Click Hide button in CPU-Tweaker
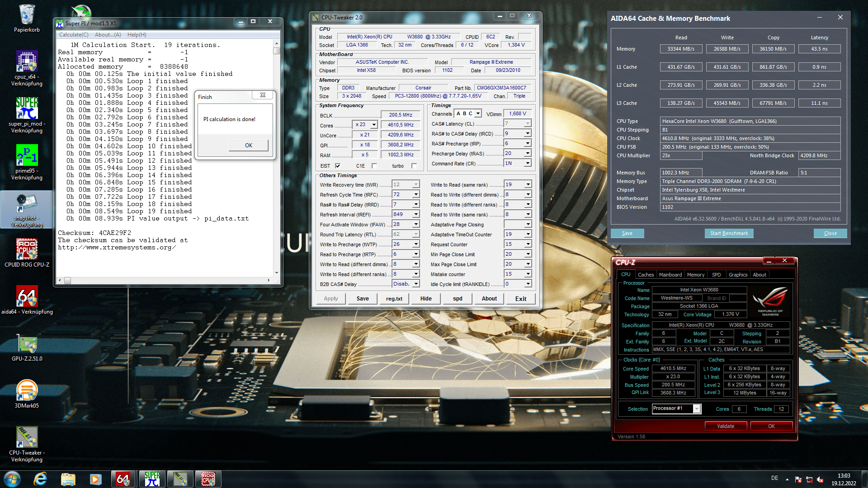Viewport: 868px width, 488px height. point(426,299)
